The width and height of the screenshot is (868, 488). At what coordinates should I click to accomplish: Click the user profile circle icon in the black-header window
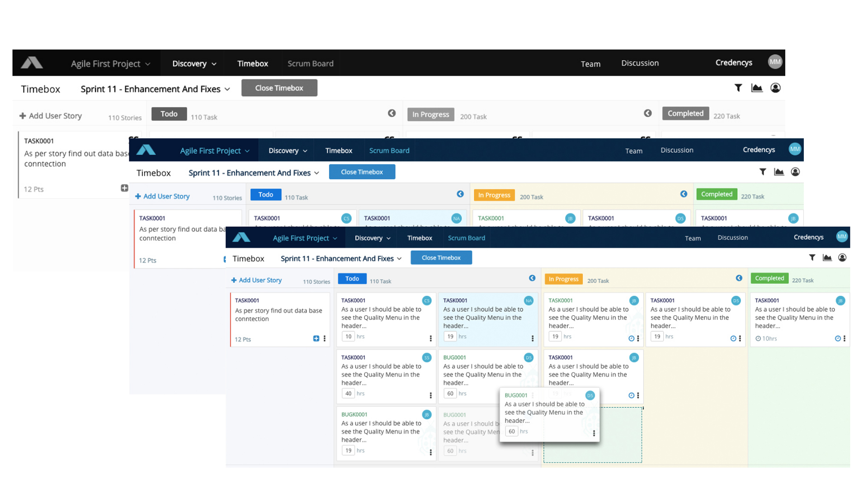click(775, 88)
